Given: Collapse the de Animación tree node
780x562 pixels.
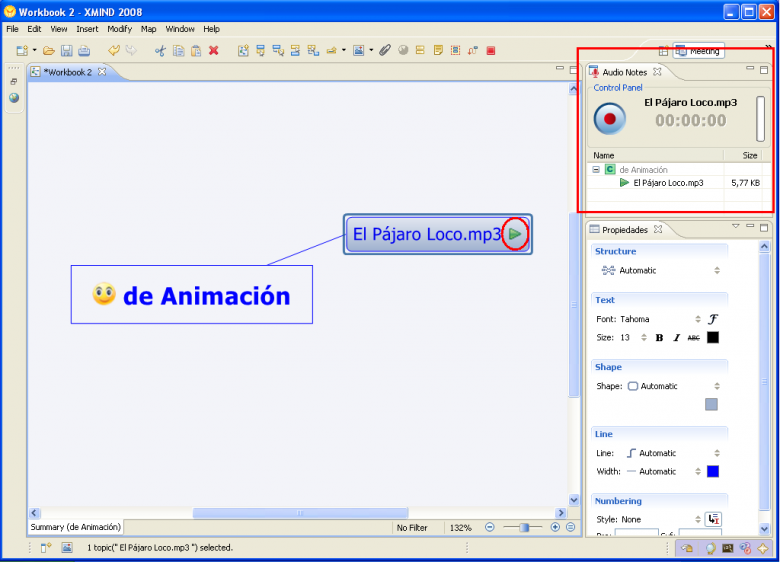Looking at the screenshot, I should 595,170.
